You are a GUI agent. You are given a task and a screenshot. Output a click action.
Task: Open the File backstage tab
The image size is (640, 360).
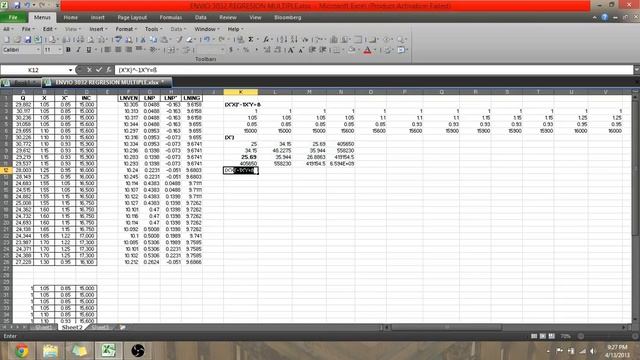[x=13, y=17]
